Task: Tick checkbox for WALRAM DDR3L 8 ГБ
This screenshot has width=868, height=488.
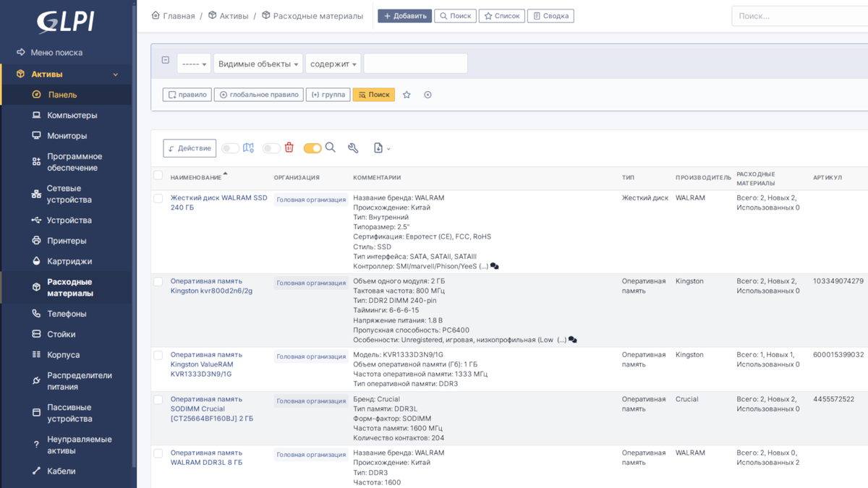Action: (158, 453)
